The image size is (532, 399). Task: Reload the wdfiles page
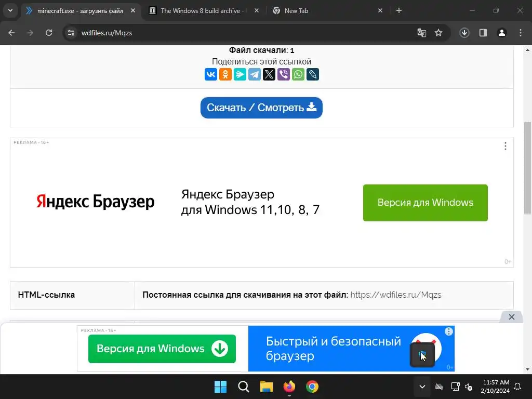coord(49,33)
